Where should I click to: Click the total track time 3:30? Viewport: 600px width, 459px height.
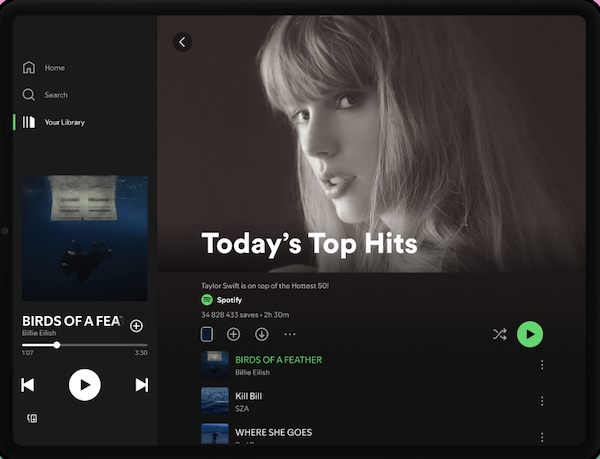click(x=141, y=353)
